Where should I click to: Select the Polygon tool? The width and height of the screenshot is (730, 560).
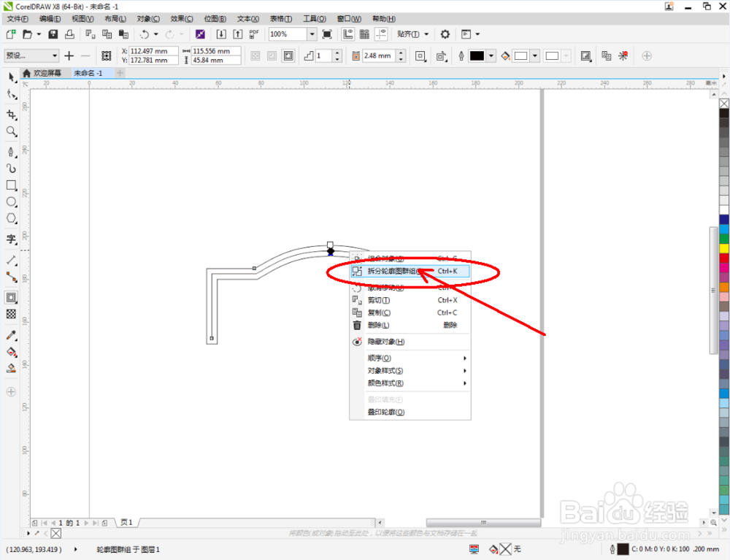coord(12,218)
